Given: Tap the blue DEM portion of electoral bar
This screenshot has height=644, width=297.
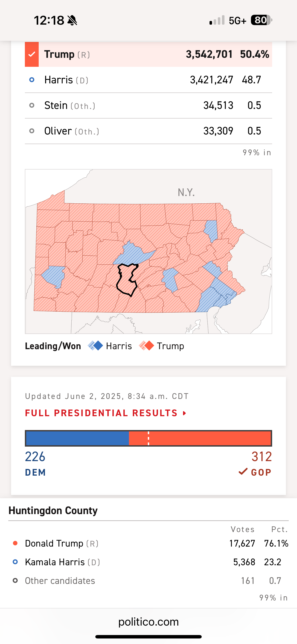Looking at the screenshot, I should pos(78,438).
